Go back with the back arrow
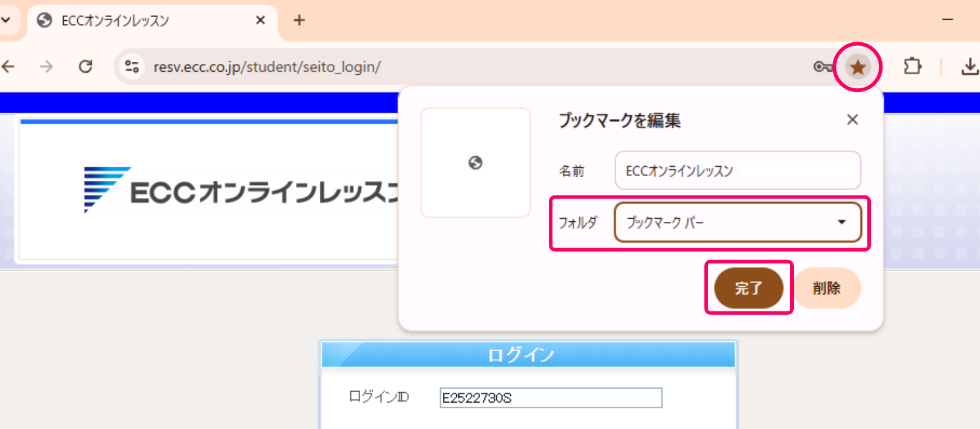Image resolution: width=980 pixels, height=429 pixels. point(8,66)
